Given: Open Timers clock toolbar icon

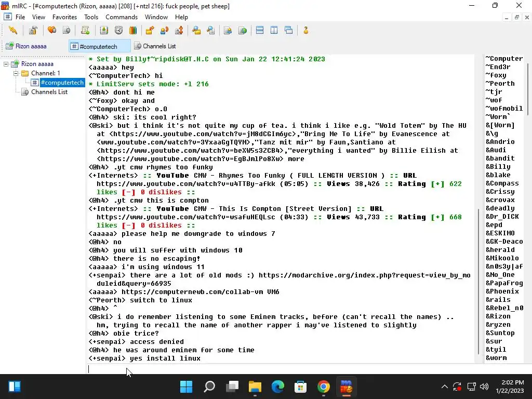Looking at the screenshot, I should click(x=118, y=31).
